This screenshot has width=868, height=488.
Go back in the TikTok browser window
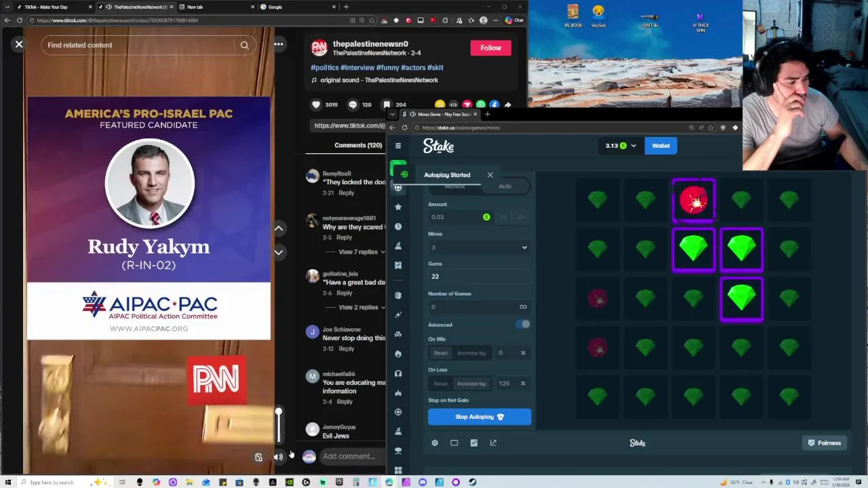[7, 20]
